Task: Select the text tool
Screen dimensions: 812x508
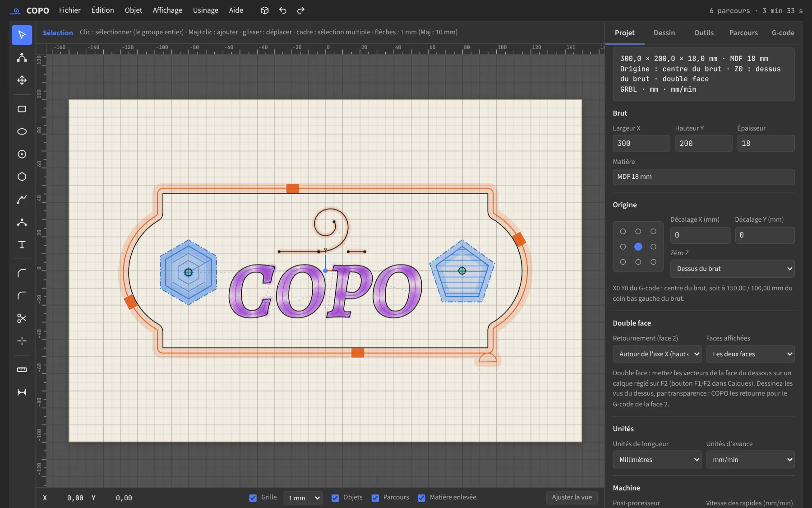Action: coord(22,244)
